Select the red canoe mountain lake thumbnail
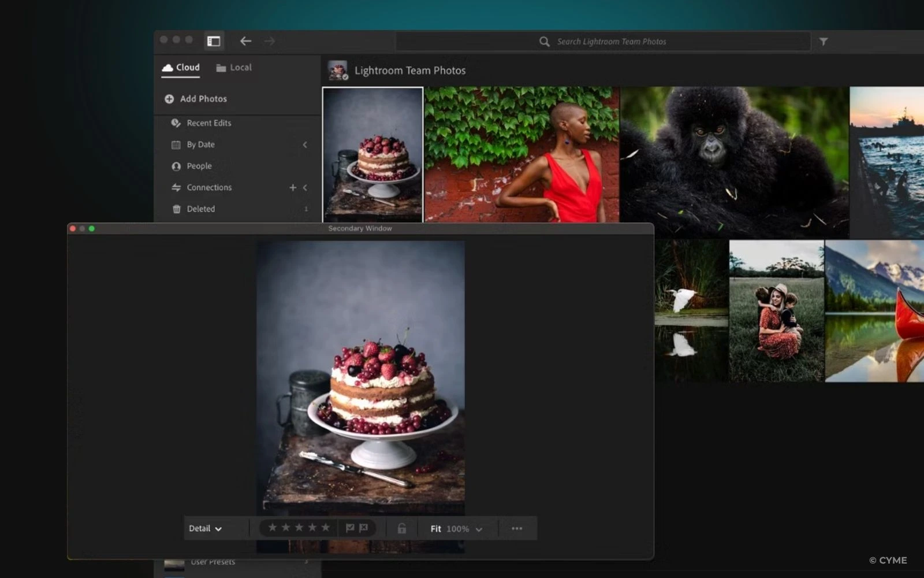This screenshot has height=578, width=924. click(x=874, y=311)
